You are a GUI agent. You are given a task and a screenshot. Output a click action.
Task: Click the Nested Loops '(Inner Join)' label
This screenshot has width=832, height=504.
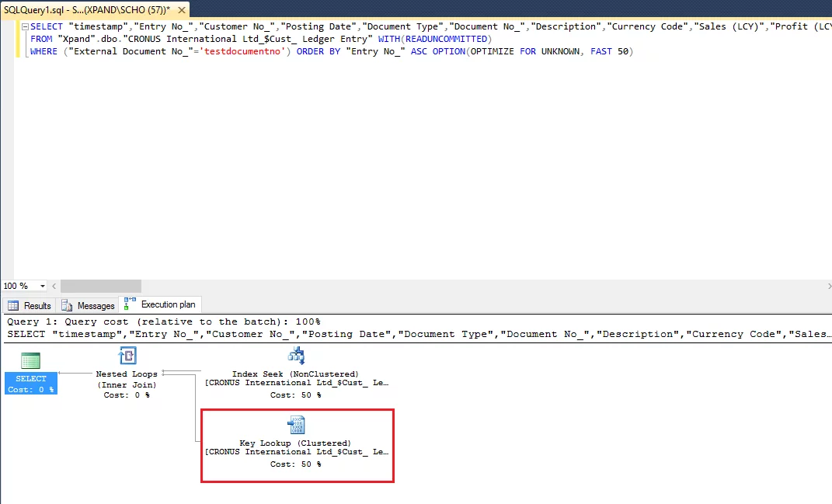pos(127,384)
